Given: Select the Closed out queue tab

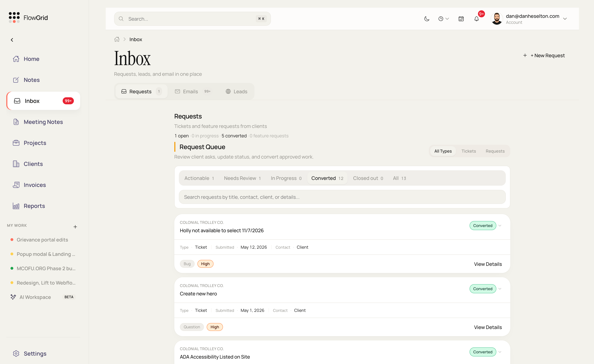Looking at the screenshot, I should 368,178.
